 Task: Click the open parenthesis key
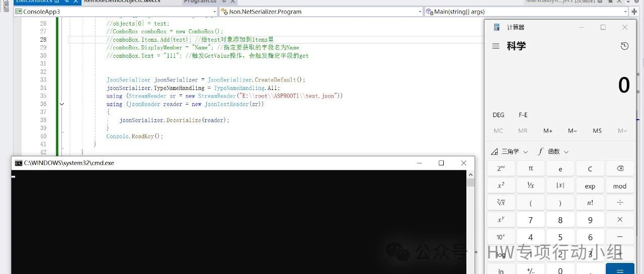coord(530,203)
